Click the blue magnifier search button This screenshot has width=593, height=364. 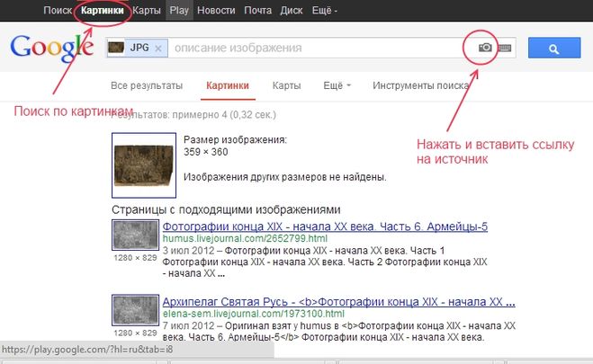pyautogui.click(x=554, y=48)
